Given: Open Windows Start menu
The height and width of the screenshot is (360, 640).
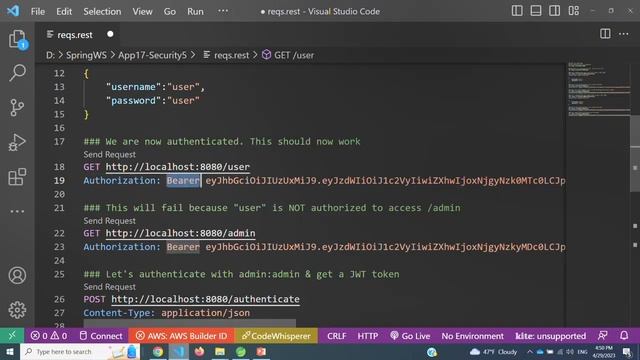Looking at the screenshot, I should [x=10, y=352].
